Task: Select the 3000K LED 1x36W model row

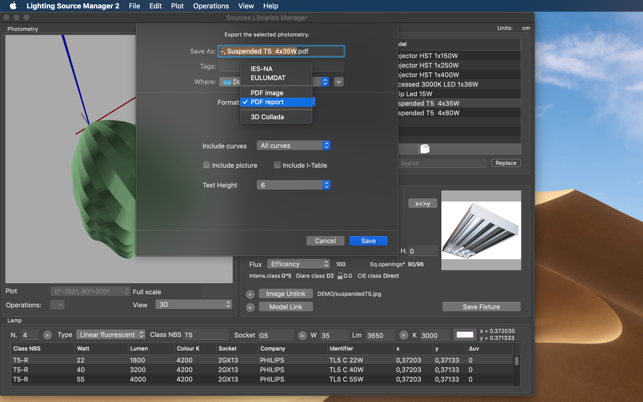Action: [x=459, y=84]
